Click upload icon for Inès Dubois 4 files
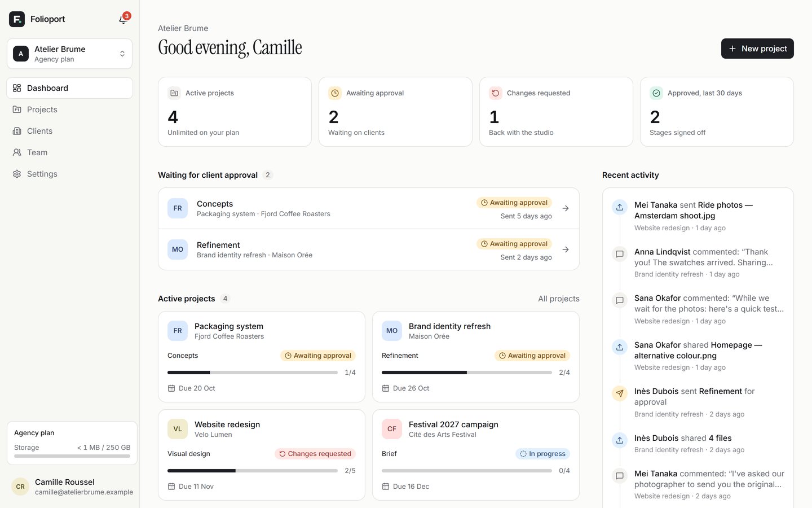Image resolution: width=812 pixels, height=508 pixels. (620, 440)
